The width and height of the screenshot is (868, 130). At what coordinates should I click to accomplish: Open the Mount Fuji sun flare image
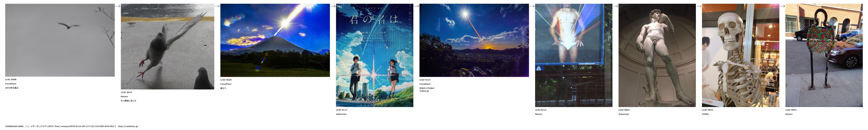click(x=275, y=40)
